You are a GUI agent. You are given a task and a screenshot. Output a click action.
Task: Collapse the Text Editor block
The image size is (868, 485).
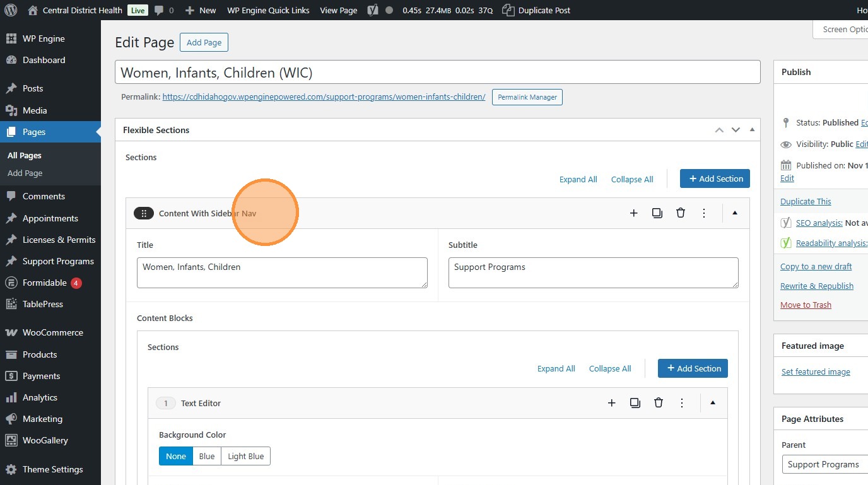pos(713,403)
